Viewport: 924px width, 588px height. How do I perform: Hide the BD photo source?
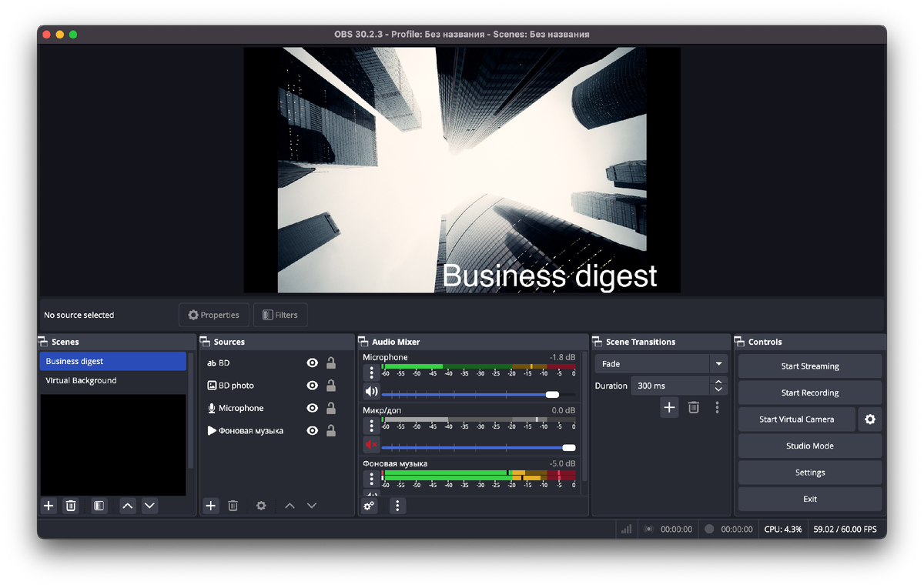312,386
